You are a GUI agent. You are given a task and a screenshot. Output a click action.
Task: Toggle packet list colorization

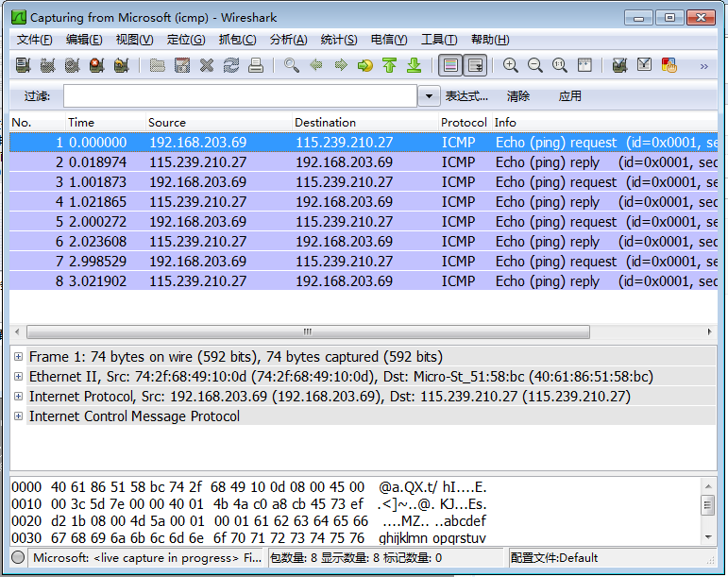450,65
